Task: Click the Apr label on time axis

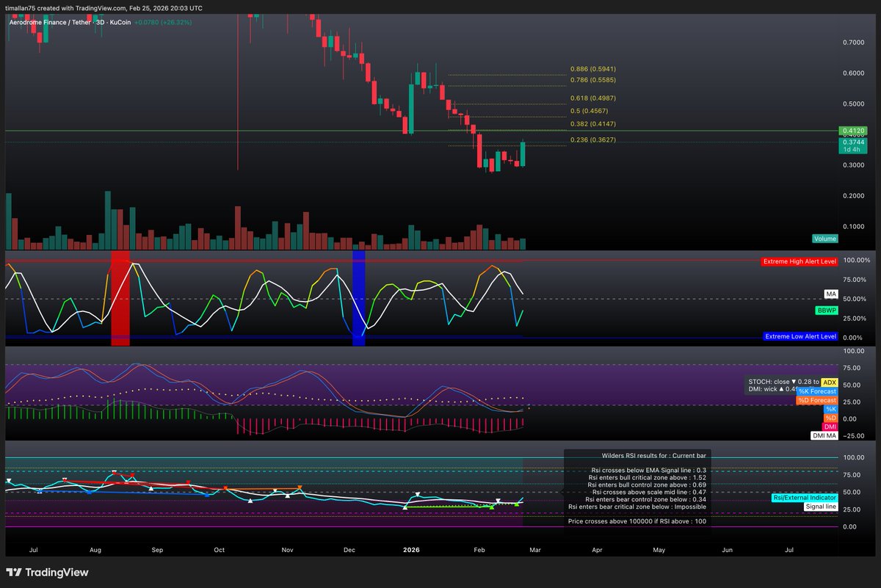Action: [597, 548]
